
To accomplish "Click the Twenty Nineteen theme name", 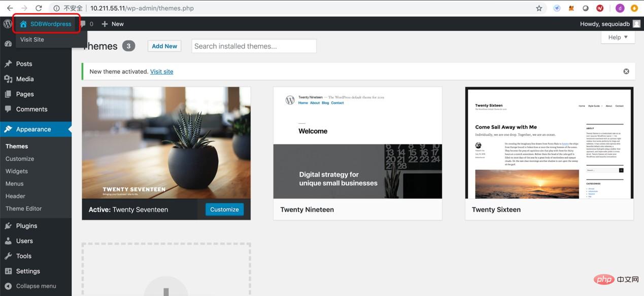I will (x=307, y=209).
